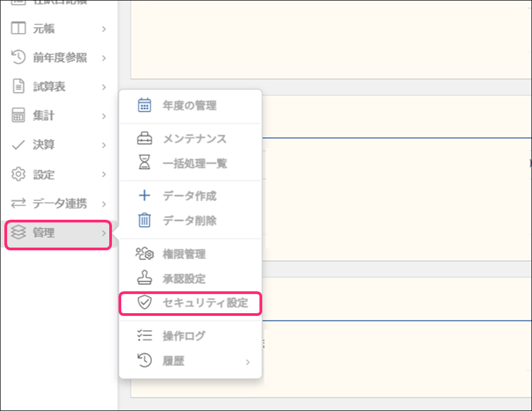Click the layers icon beside 管理
The width and height of the screenshot is (532, 411).
19,233
